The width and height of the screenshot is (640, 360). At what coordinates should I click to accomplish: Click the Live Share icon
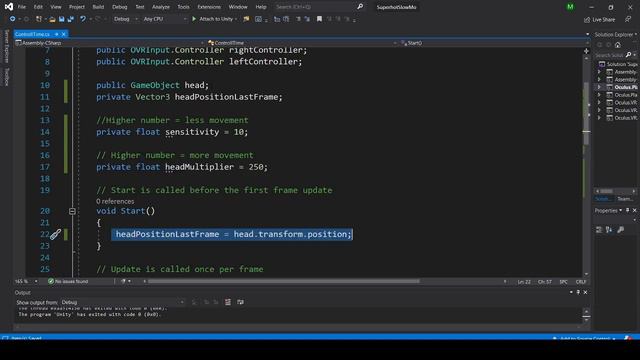587,19
